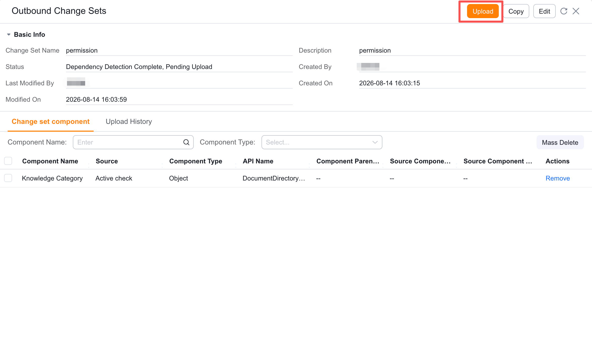Click the Copy button
The width and height of the screenshot is (592, 364).
pos(516,11)
